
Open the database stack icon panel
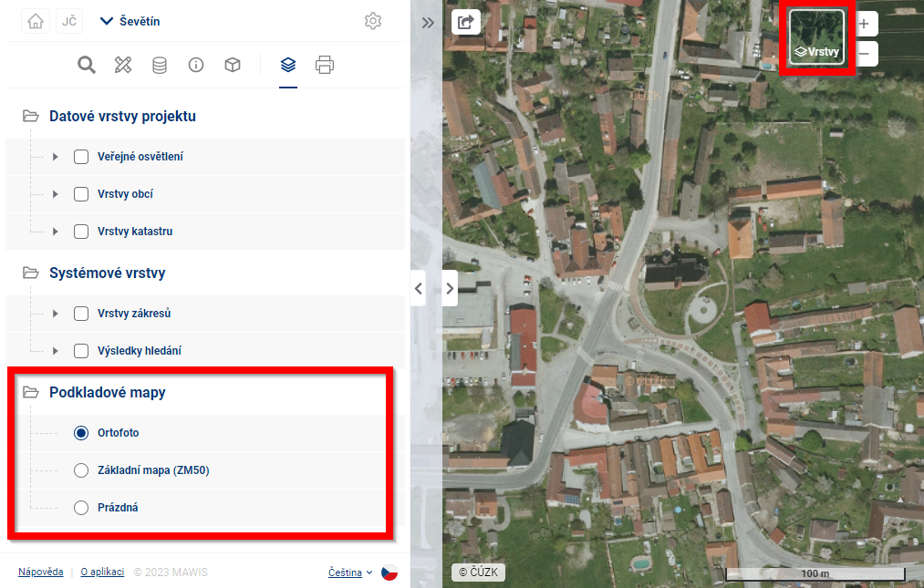pyautogui.click(x=160, y=65)
